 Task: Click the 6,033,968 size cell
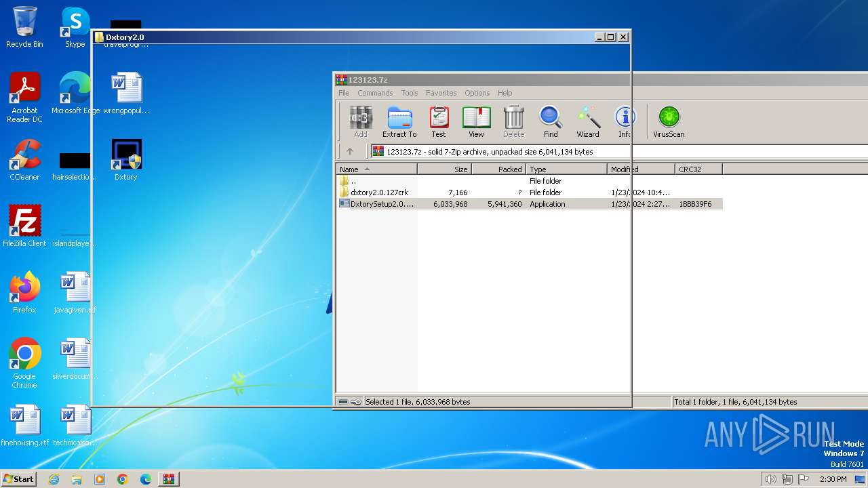450,204
